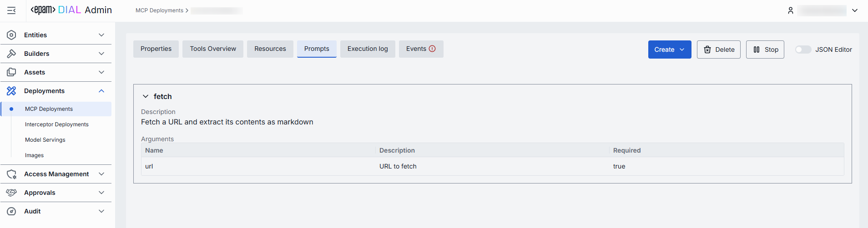This screenshot has width=868, height=228.
Task: Stop the MCP deployment
Action: pyautogui.click(x=765, y=50)
